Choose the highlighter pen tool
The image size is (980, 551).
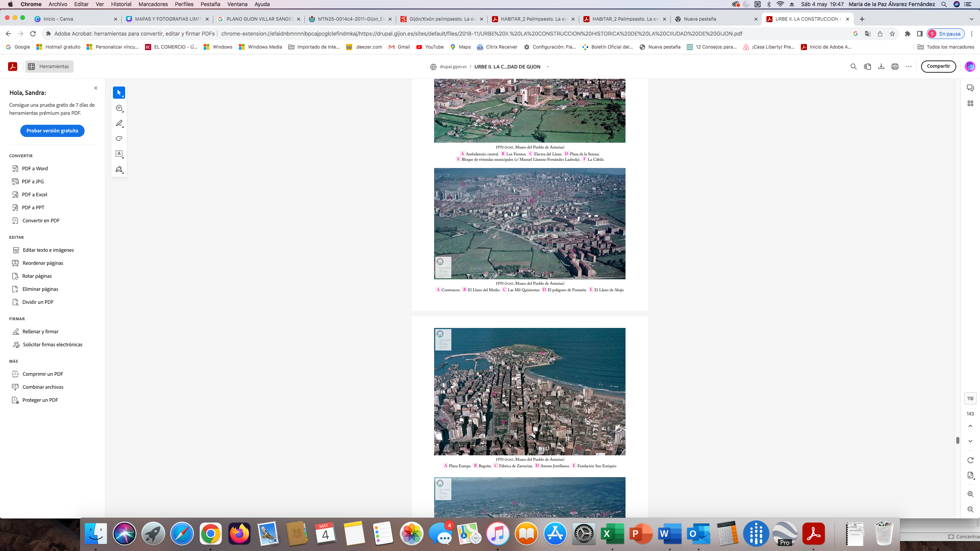[119, 123]
